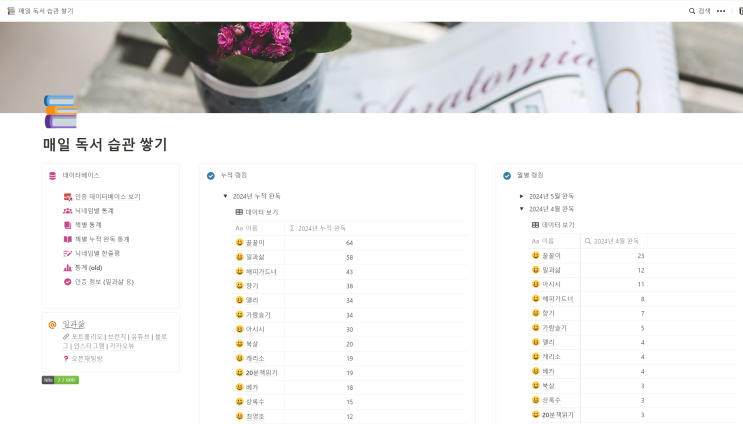The height and width of the screenshot is (424, 743).
Task: Open the 책별 누적 완독 통계 link
Action: pos(102,239)
